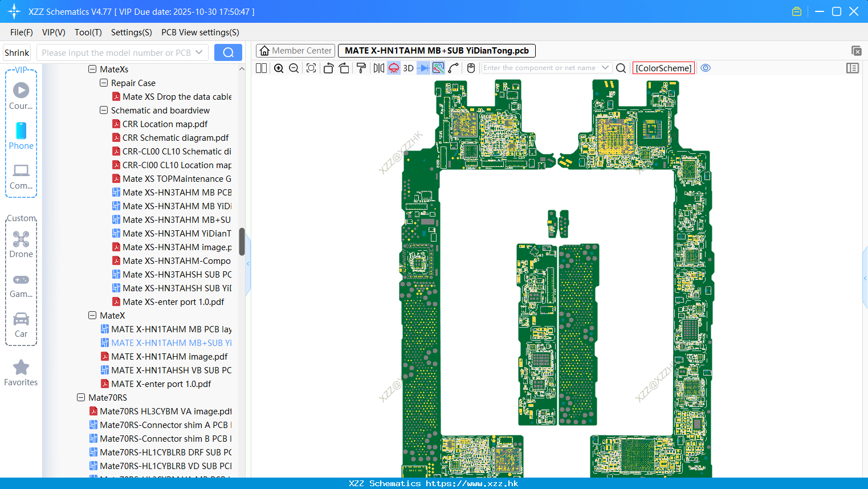Open the right side panel layout icon
This screenshot has height=489, width=868.
click(853, 68)
